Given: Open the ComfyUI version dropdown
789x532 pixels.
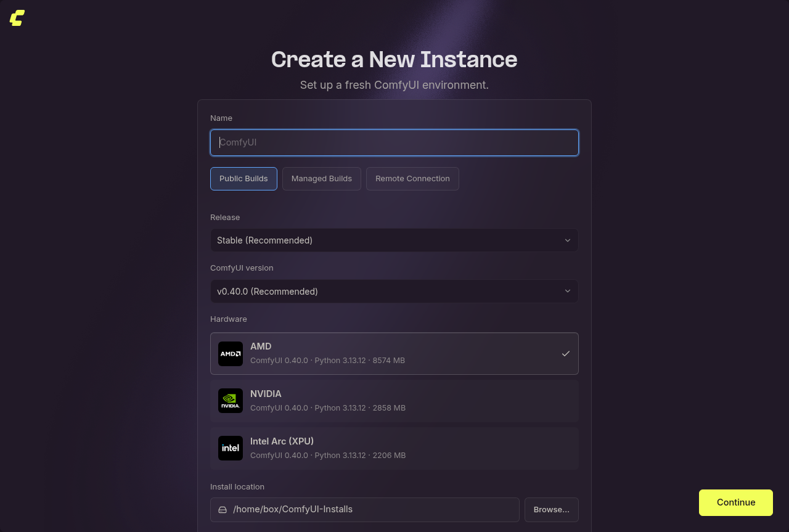Looking at the screenshot, I should pyautogui.click(x=394, y=292).
